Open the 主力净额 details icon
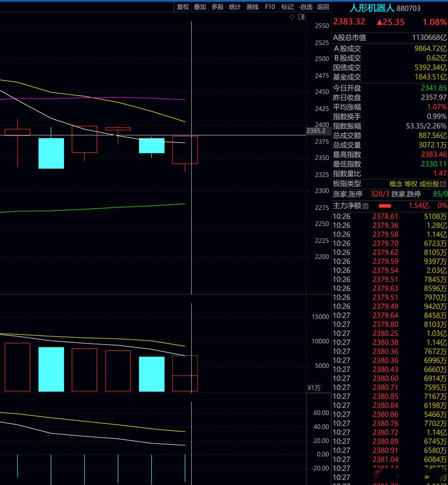 [x=365, y=206]
